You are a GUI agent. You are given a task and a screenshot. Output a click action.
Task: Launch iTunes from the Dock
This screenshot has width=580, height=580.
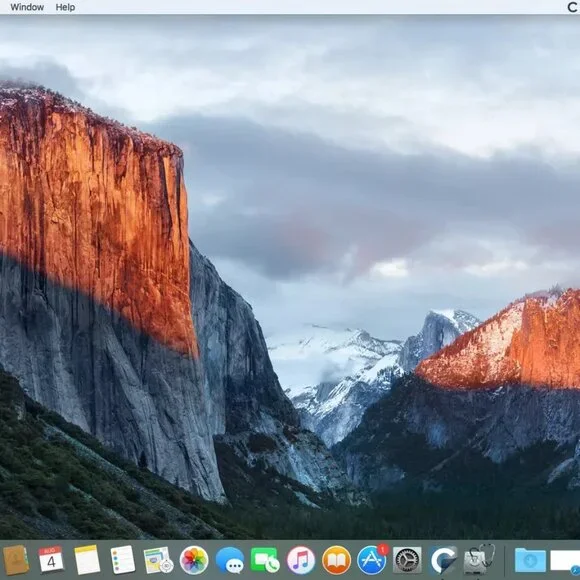301,560
